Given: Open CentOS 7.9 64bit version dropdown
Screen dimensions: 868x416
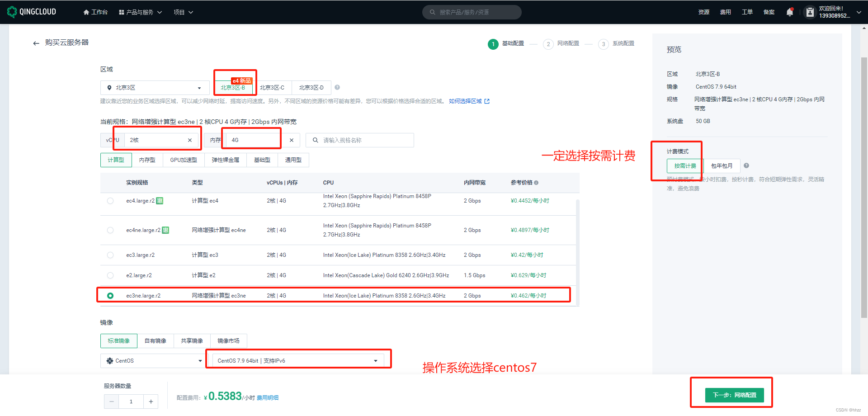Looking at the screenshot, I should tap(298, 361).
